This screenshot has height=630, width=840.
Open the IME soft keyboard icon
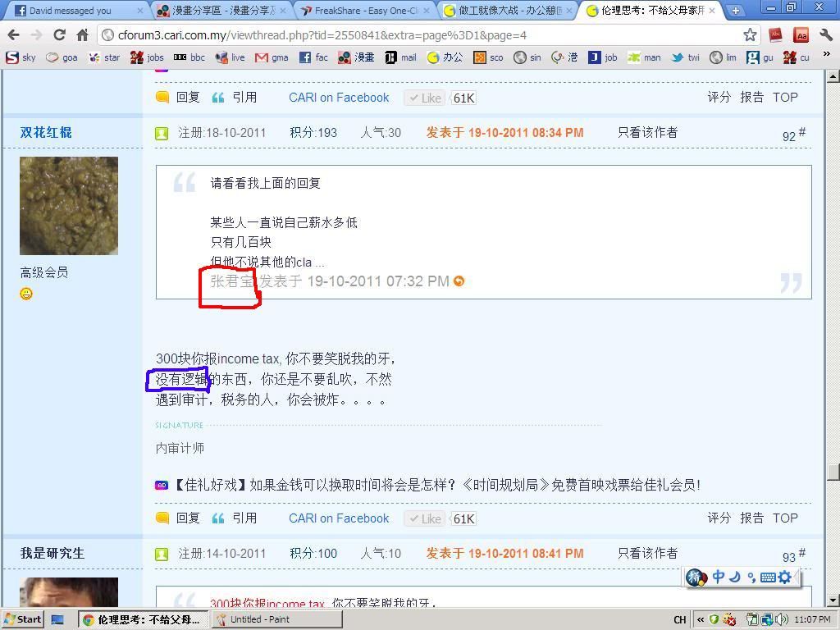click(x=768, y=577)
